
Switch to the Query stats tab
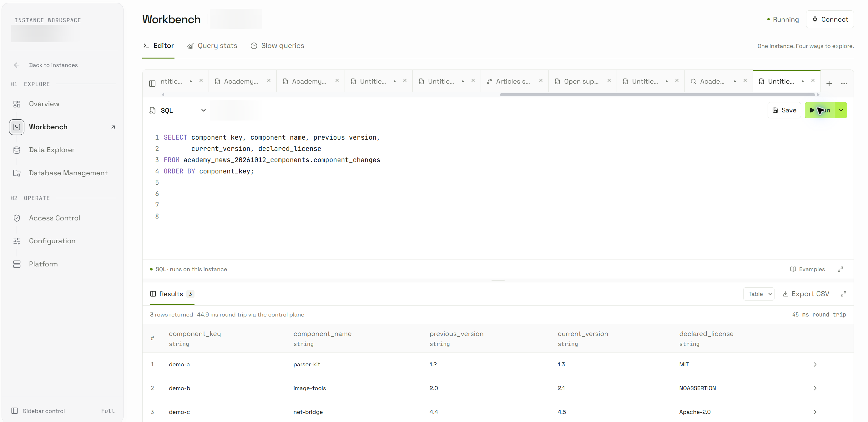[212, 45]
